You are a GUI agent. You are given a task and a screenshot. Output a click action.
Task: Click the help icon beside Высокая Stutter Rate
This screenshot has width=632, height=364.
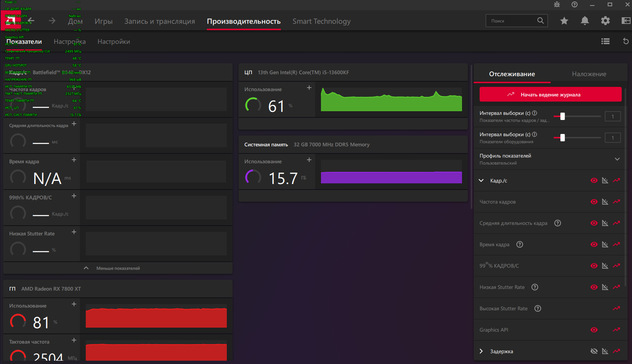[538, 308]
